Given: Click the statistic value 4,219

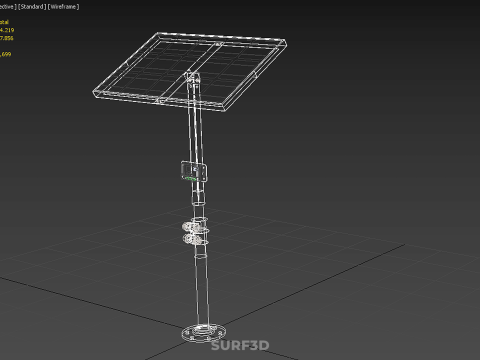Looking at the screenshot, I should (7, 30).
